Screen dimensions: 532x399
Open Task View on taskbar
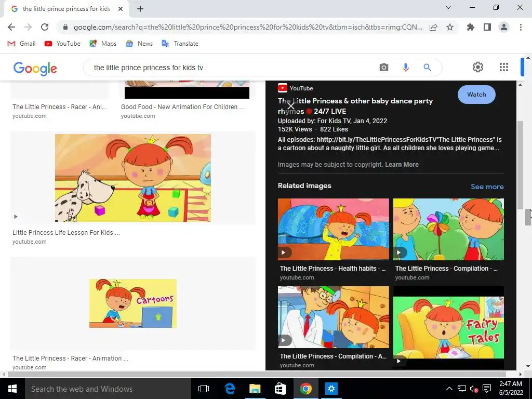point(204,389)
